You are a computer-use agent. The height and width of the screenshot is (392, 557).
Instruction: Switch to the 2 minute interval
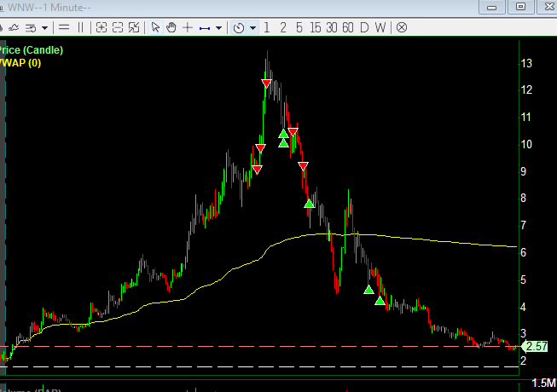tap(283, 27)
